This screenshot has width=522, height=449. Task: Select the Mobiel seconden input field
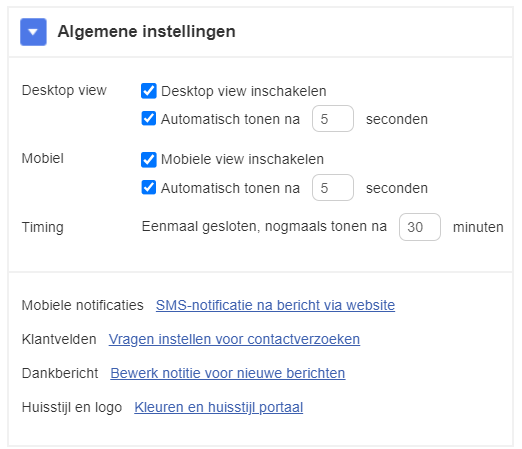coord(333,188)
